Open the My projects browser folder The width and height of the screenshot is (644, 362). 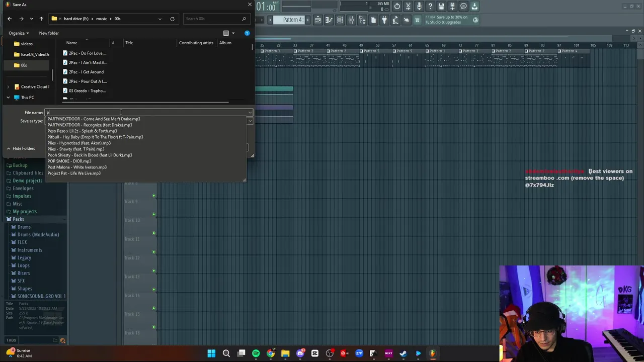click(x=25, y=211)
